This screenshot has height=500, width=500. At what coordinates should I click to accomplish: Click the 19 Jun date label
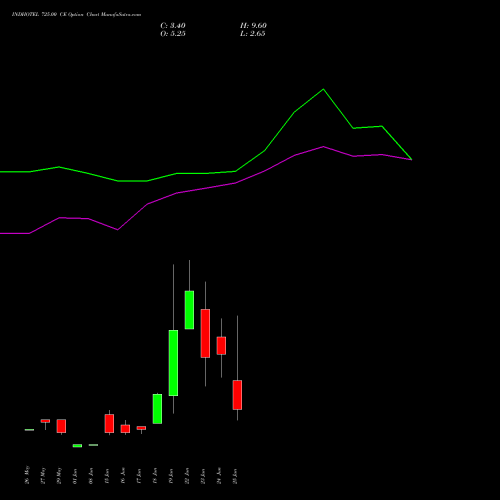pyautogui.click(x=171, y=476)
